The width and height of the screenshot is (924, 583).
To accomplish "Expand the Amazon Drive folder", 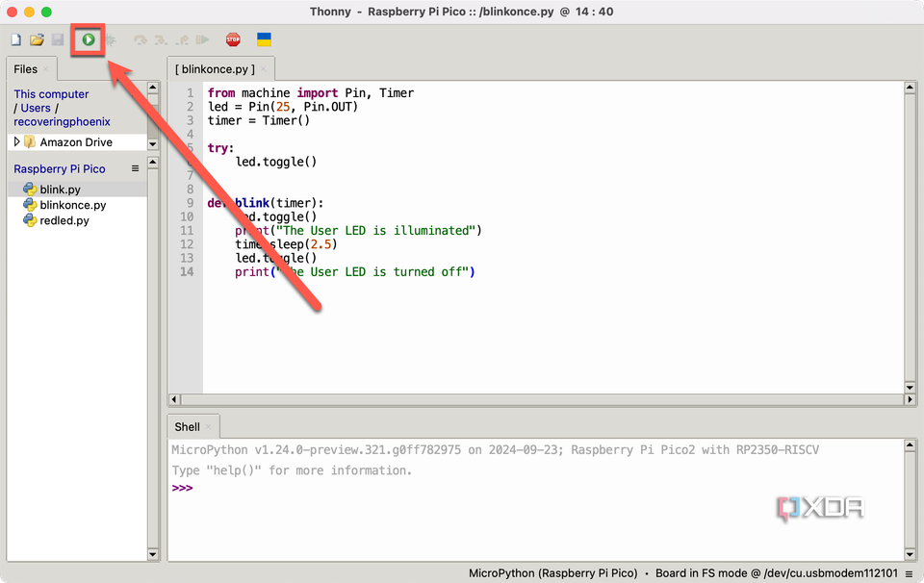I will [15, 141].
